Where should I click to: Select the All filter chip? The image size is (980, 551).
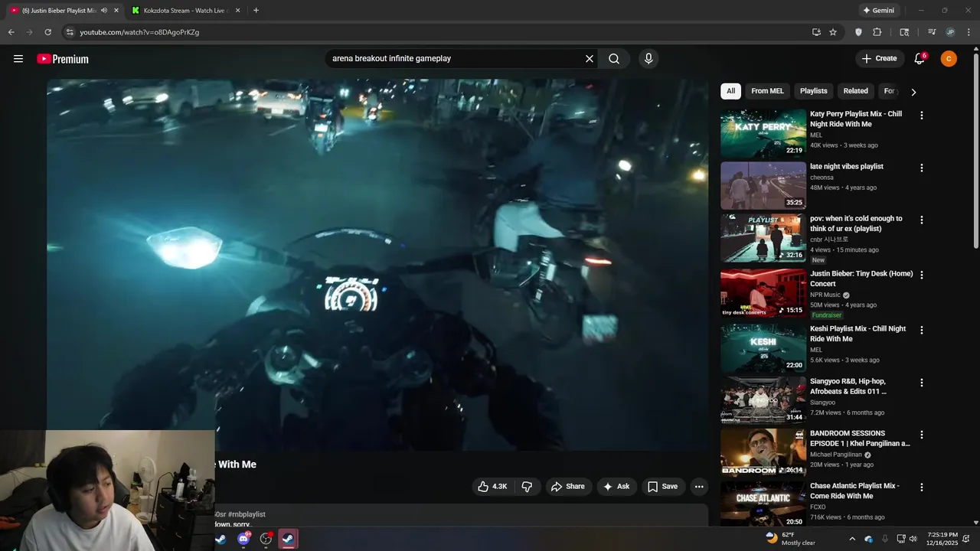pyautogui.click(x=730, y=91)
